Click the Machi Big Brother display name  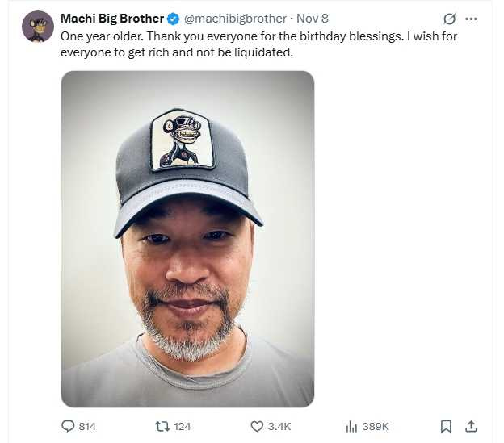(112, 19)
